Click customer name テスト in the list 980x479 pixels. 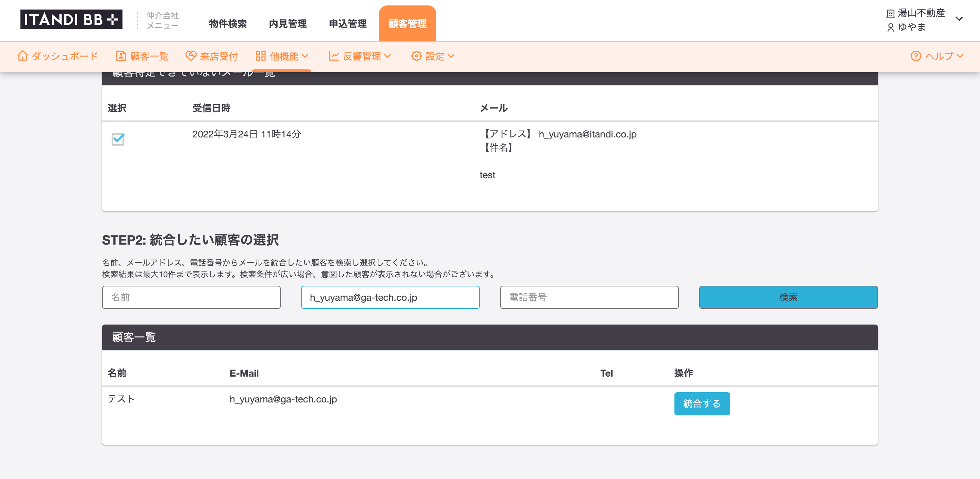click(121, 399)
